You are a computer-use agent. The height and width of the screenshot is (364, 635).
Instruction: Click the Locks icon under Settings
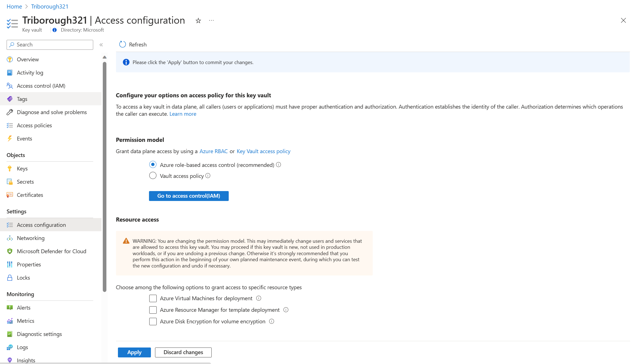click(10, 277)
